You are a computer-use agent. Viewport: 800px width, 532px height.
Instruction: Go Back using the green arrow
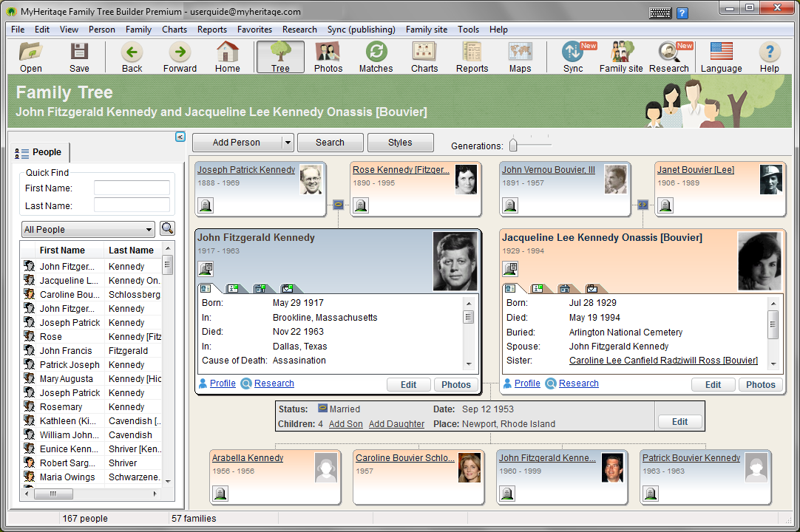click(x=132, y=57)
